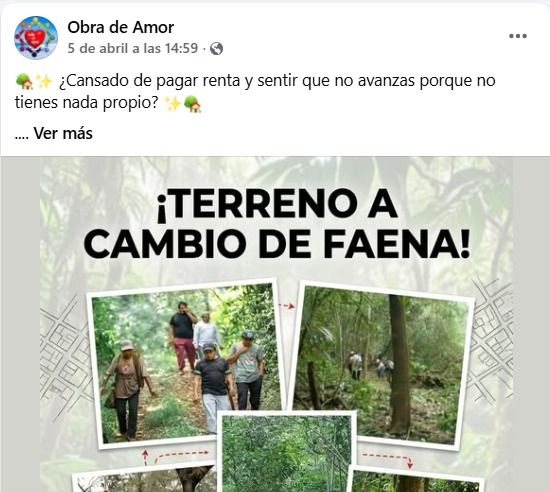Click the first house-and-tree emoji in the post
The height and width of the screenshot is (492, 550).
(25, 81)
